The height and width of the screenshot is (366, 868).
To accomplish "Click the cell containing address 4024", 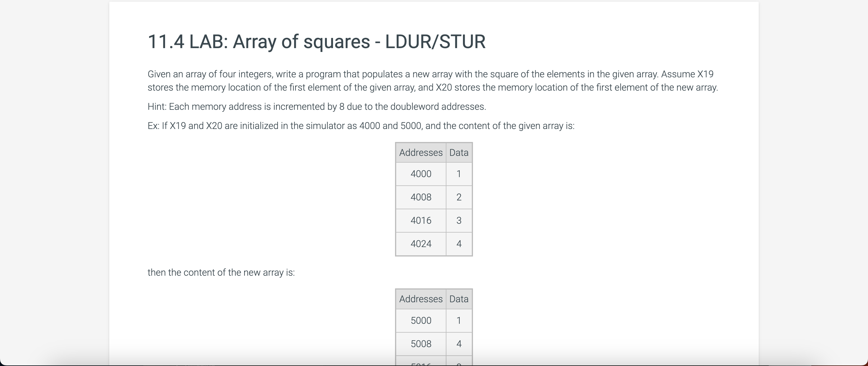I will [420, 244].
